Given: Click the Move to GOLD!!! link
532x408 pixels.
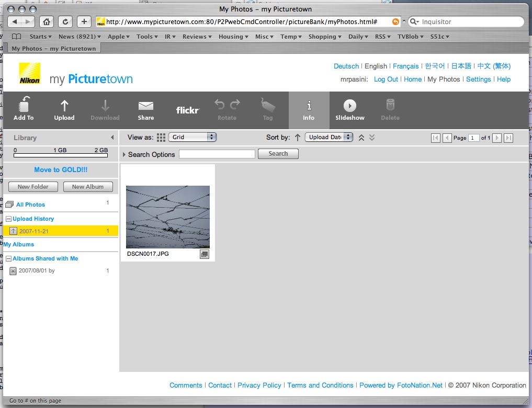Looking at the screenshot, I should click(61, 169).
